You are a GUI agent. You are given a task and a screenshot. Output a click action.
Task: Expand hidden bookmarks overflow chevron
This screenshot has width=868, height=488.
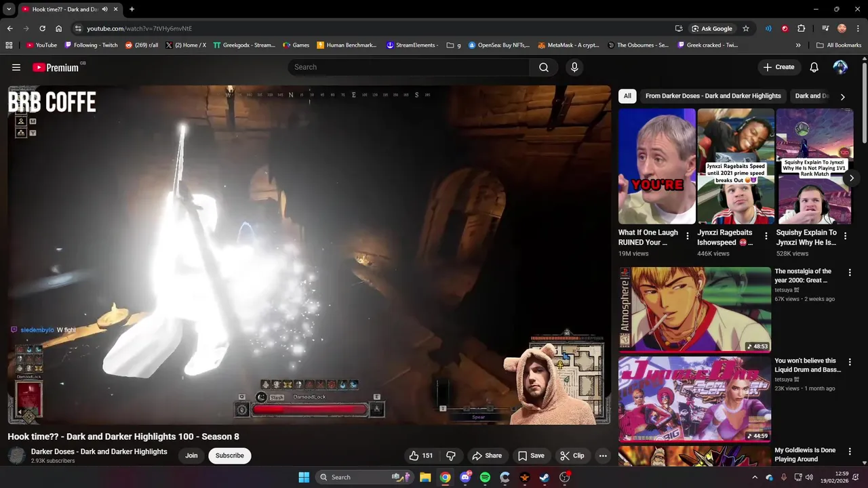[798, 45]
